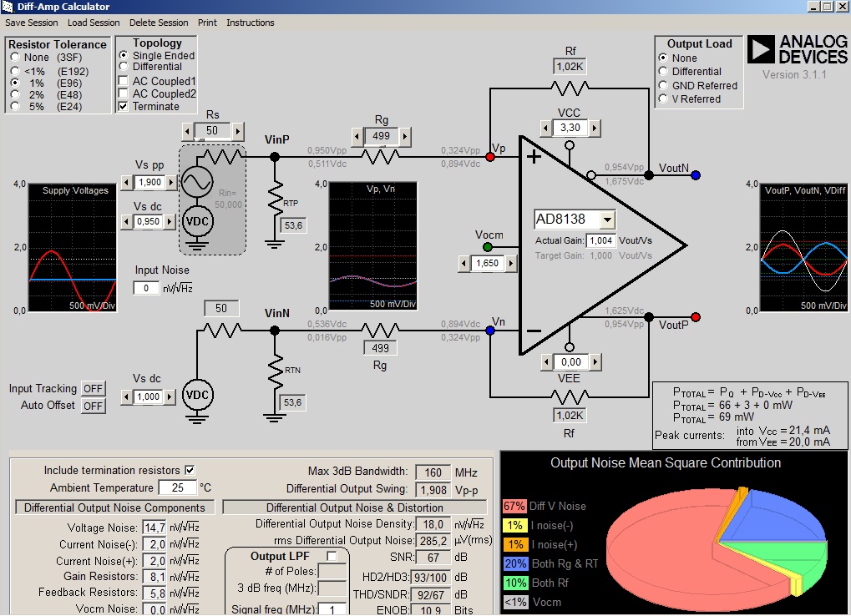Viewport: 851px width, 616px height.
Task: Decrease Vocm with left arrow
Action: [x=464, y=264]
